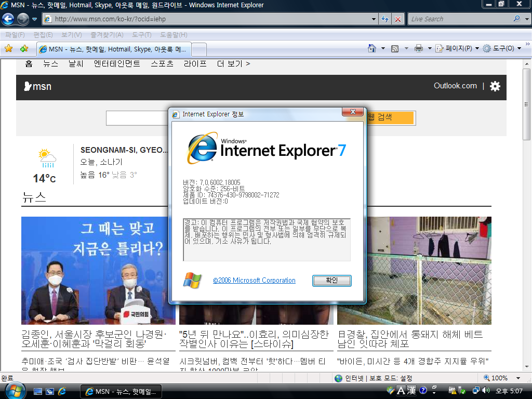The image size is (532, 399).
Task: Open the Favorites Center star icon
Action: [8, 48]
